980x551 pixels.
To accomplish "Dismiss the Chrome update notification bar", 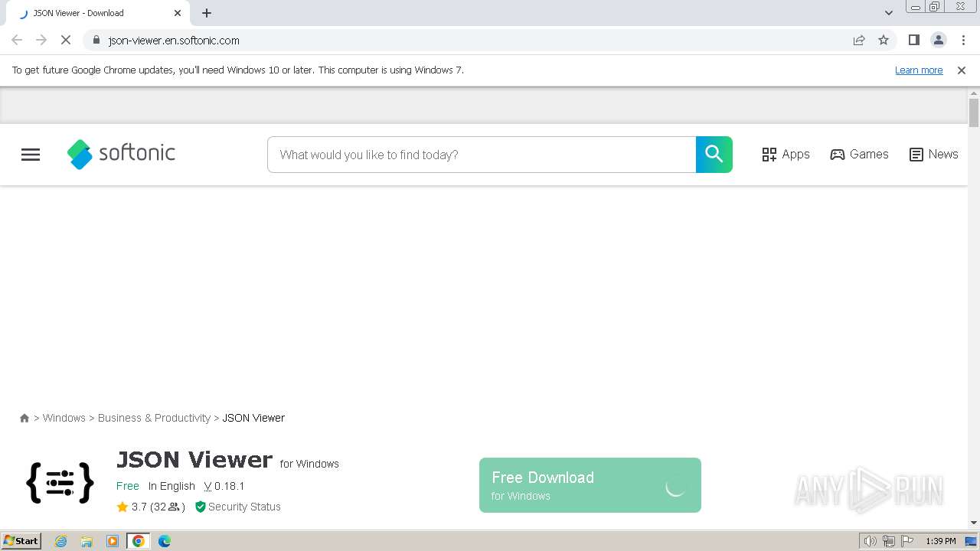I will (x=962, y=70).
